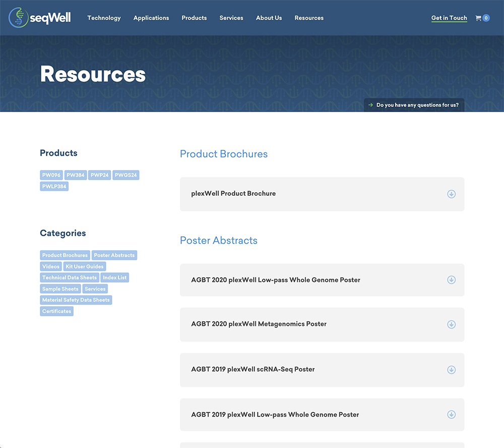Screen dimensions: 504x448
Task: Select the Videos category tag
Action: point(51,266)
